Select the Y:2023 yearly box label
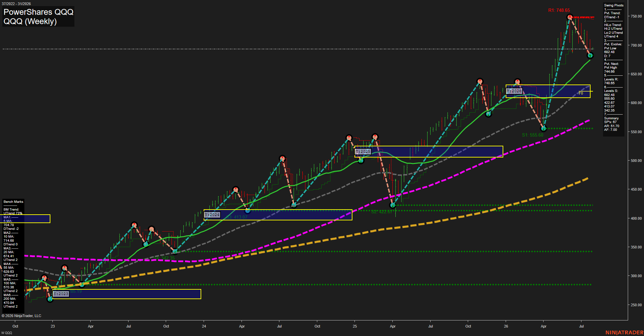The height and width of the screenshot is (336, 644). click(x=61, y=294)
